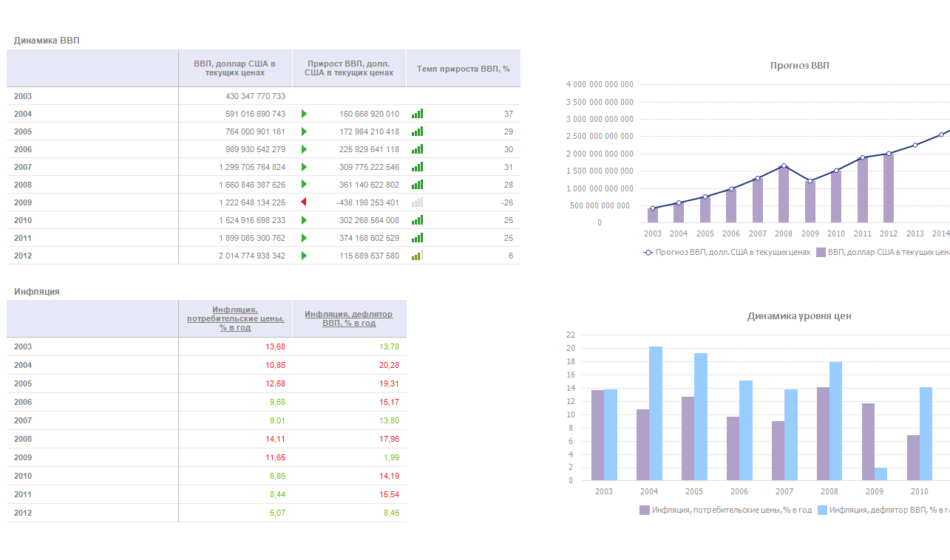Click the green growth arrow in the 2004 row
Screen dimensions: 950x560
click(304, 114)
